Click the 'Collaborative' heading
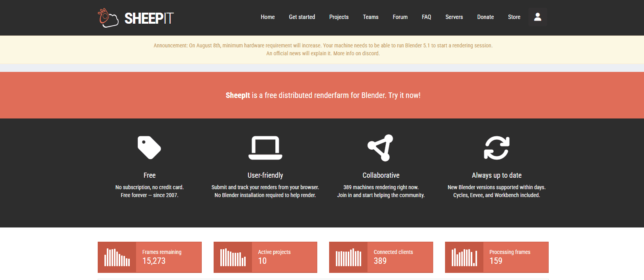The image size is (644, 280). [381, 175]
